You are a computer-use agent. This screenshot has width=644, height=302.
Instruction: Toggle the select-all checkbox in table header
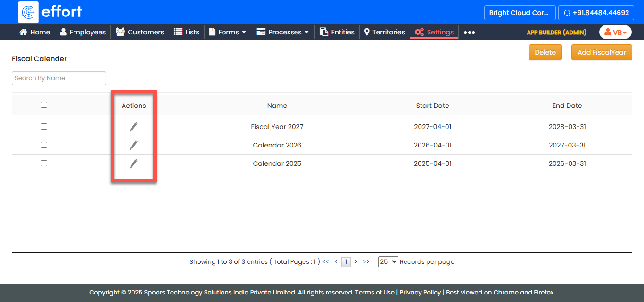(x=44, y=105)
